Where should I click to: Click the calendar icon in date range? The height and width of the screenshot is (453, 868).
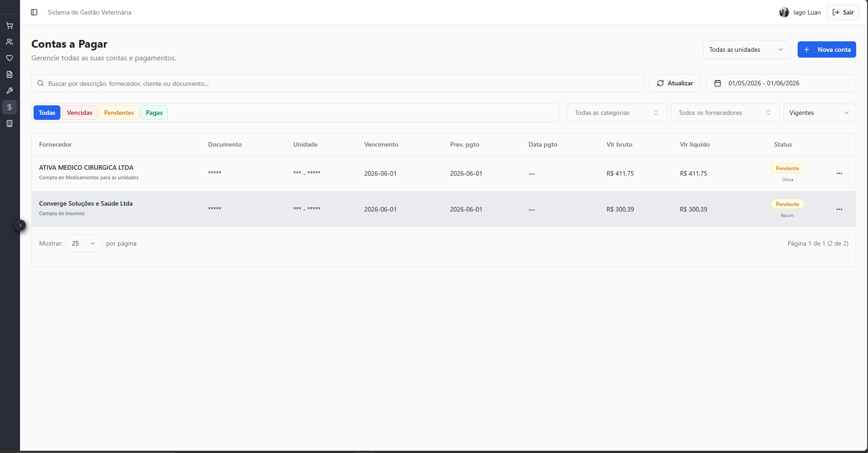(718, 83)
